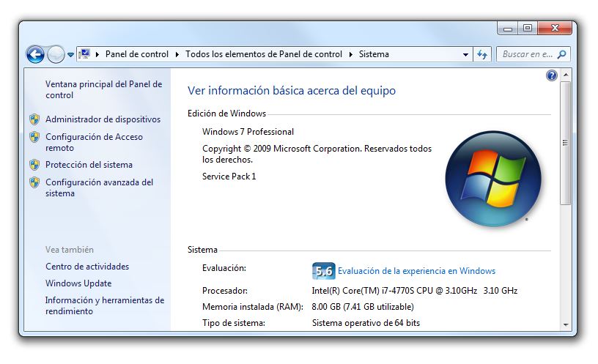598x364 pixels.
Task: Click the blue Back arrow button
Action: point(35,54)
